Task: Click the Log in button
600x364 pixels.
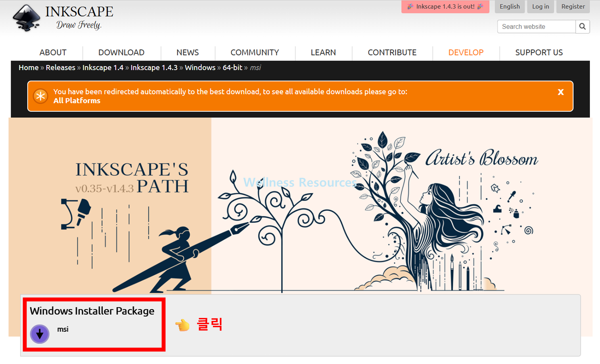Action: coord(540,6)
